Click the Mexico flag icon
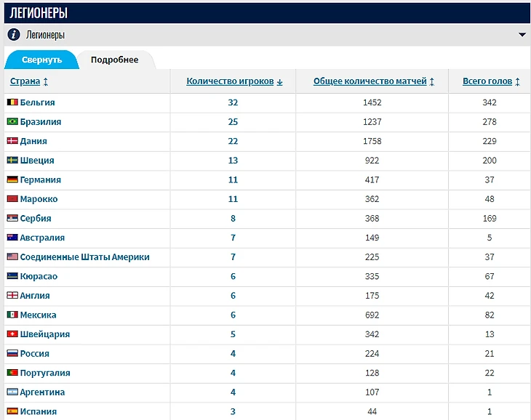This screenshot has width=531, height=420. (12, 315)
